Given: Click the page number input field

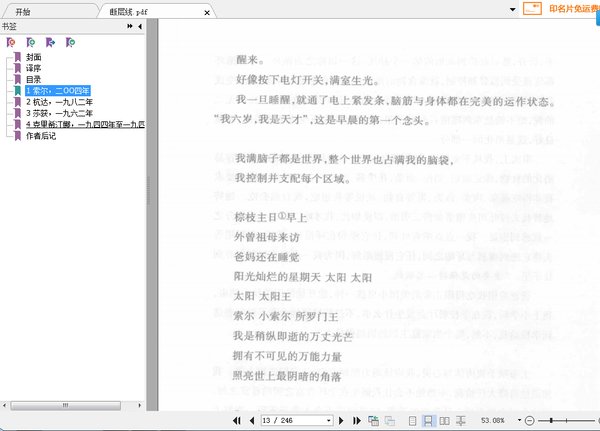Looking at the screenshot, I should point(293,421).
